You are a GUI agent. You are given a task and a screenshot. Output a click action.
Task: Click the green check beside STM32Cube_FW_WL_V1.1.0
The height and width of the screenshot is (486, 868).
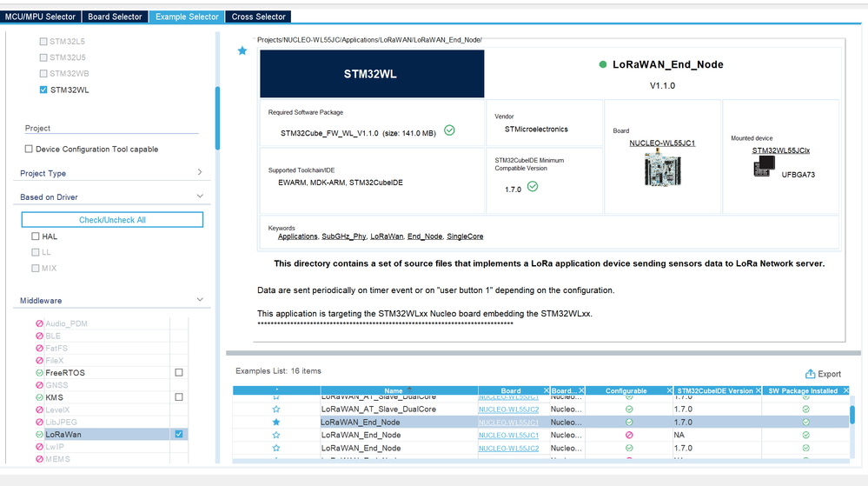point(449,130)
